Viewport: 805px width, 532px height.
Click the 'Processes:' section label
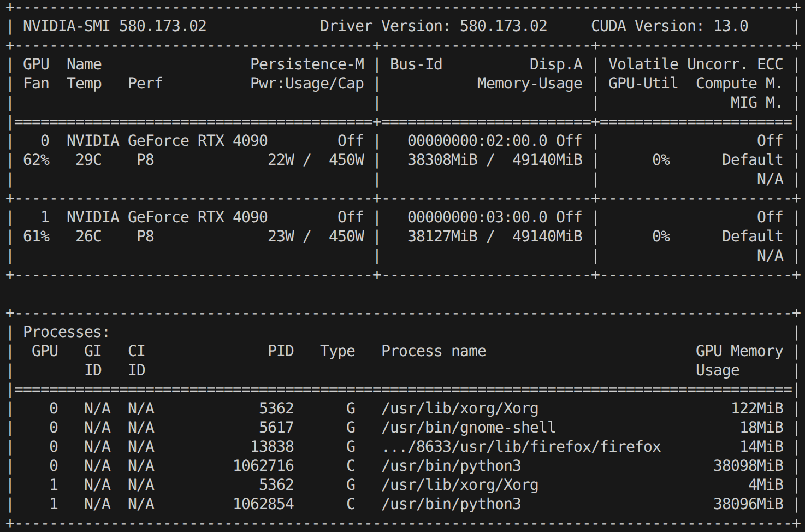click(67, 332)
